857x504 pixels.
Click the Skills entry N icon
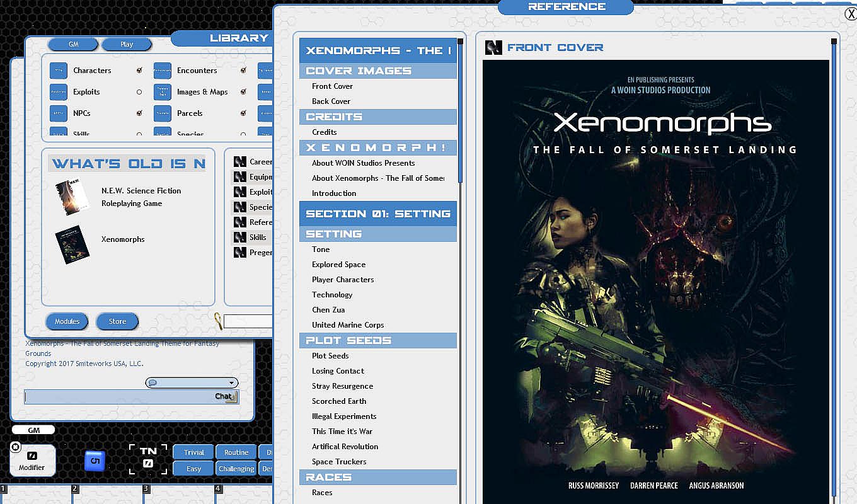[x=239, y=238]
